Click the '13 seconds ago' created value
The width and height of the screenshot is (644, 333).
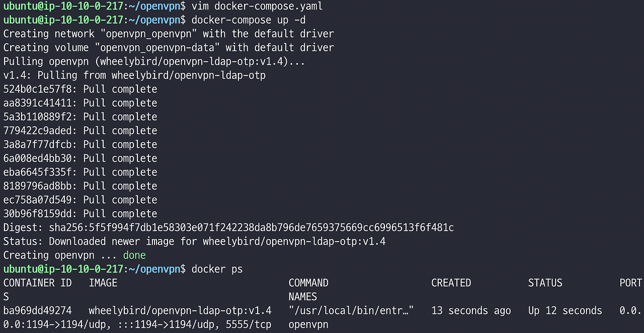tap(471, 311)
